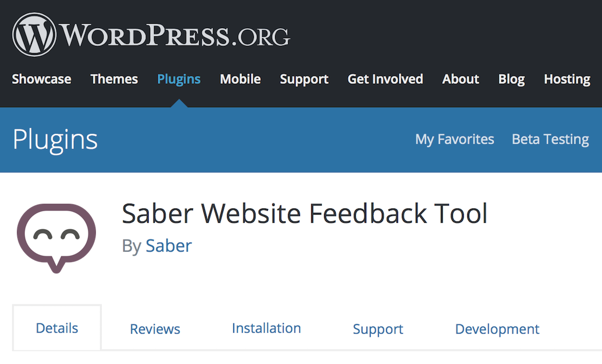Click the Saber plugin feedback bubble icon
This screenshot has height=364, width=602.
click(x=56, y=236)
